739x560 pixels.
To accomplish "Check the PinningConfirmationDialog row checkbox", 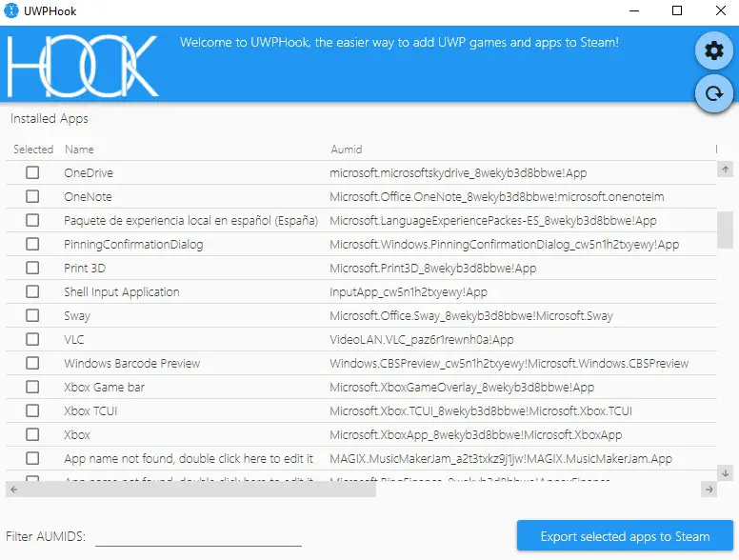I will click(x=32, y=244).
